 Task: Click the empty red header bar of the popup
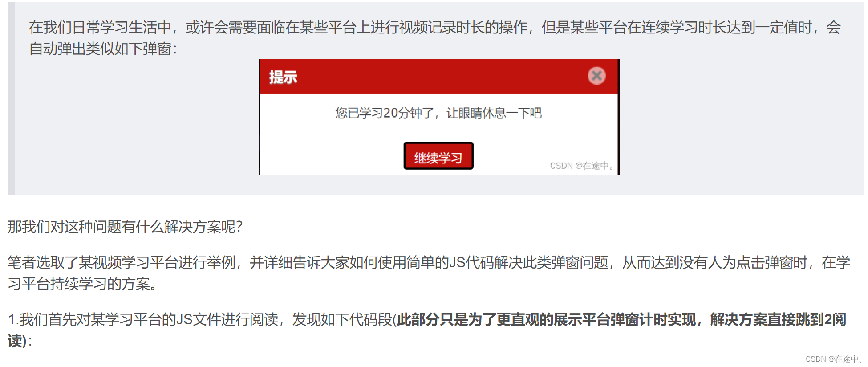click(x=441, y=77)
